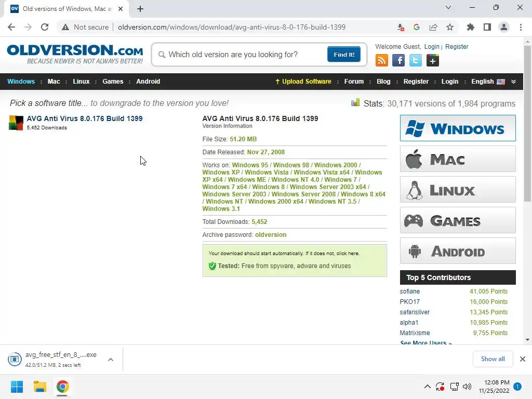Select the Games nav menu item
The image size is (532, 399).
coord(113,82)
